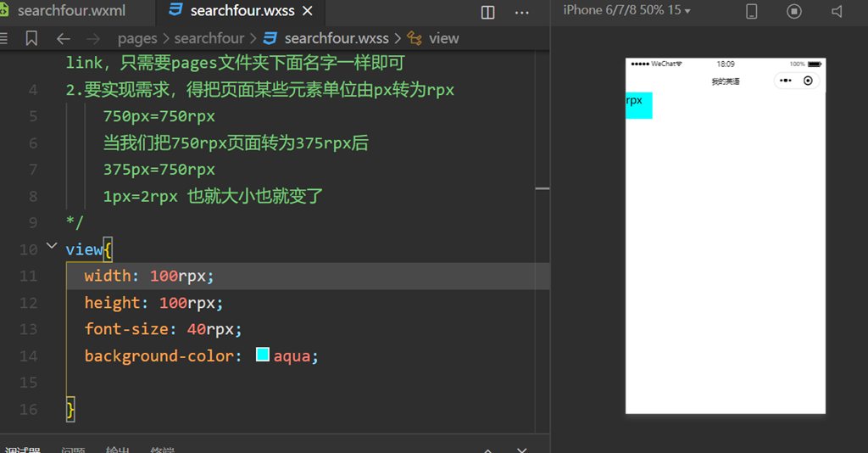
Task: Click the searchfour.wxss breadcrumb item
Action: pos(337,38)
